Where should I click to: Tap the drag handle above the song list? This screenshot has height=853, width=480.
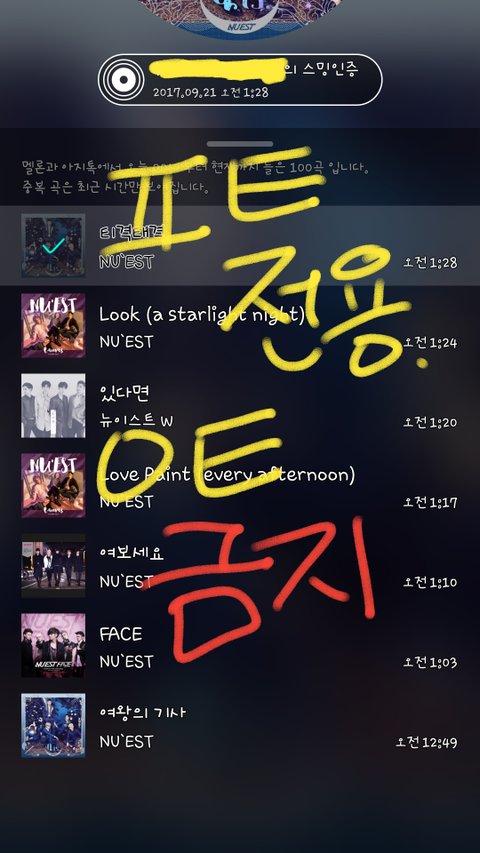point(240,144)
